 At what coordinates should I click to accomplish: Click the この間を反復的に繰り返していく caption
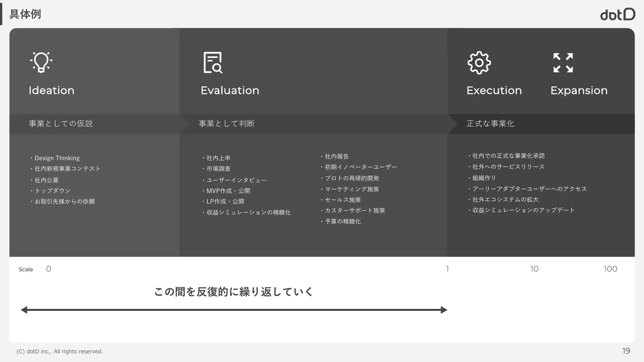tap(233, 292)
